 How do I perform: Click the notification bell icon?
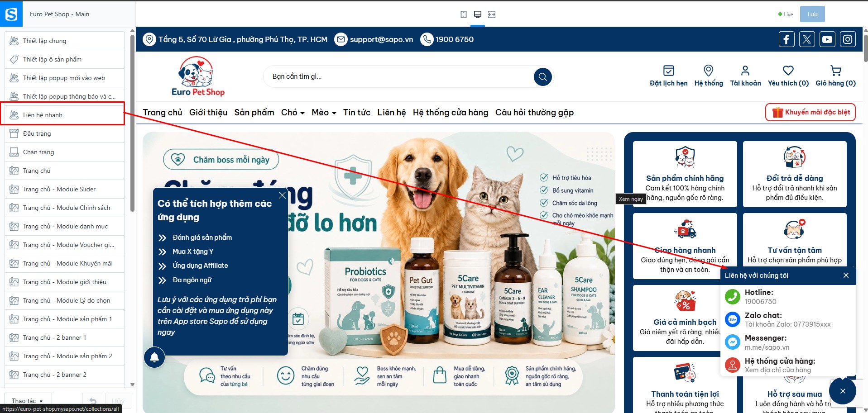[154, 357]
